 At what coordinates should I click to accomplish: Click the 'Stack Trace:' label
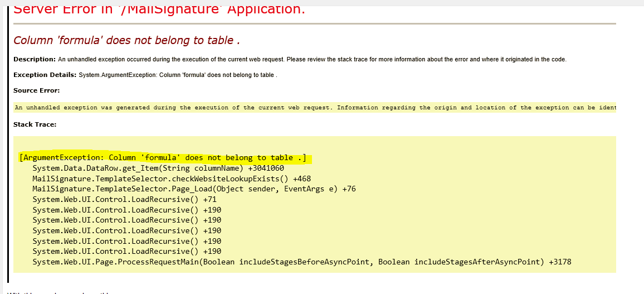35,124
